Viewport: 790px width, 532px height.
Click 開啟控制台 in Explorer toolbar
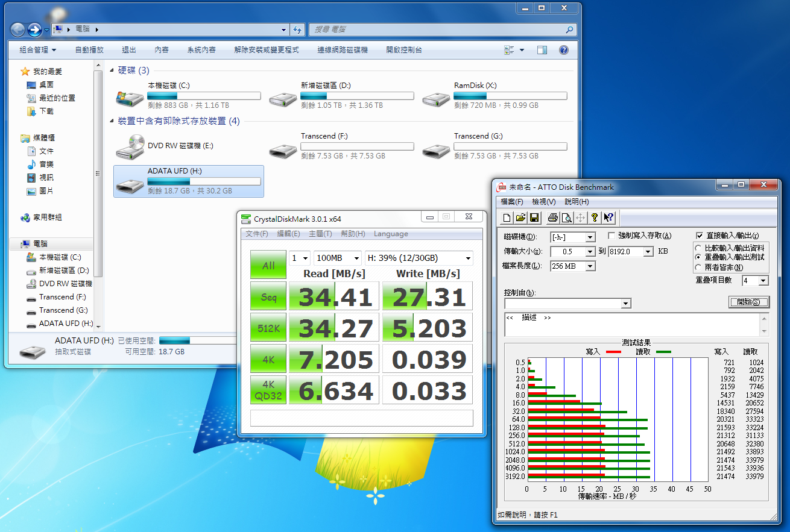pyautogui.click(x=404, y=50)
